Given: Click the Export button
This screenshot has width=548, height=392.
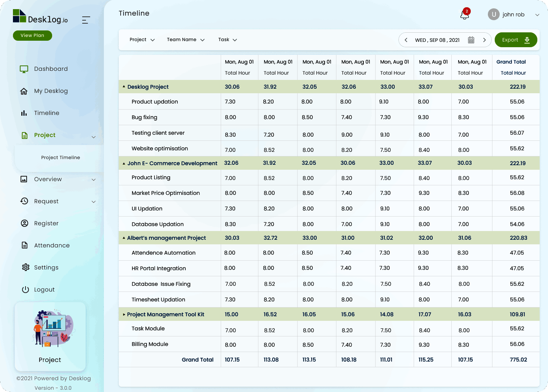Looking at the screenshot, I should click(516, 40).
